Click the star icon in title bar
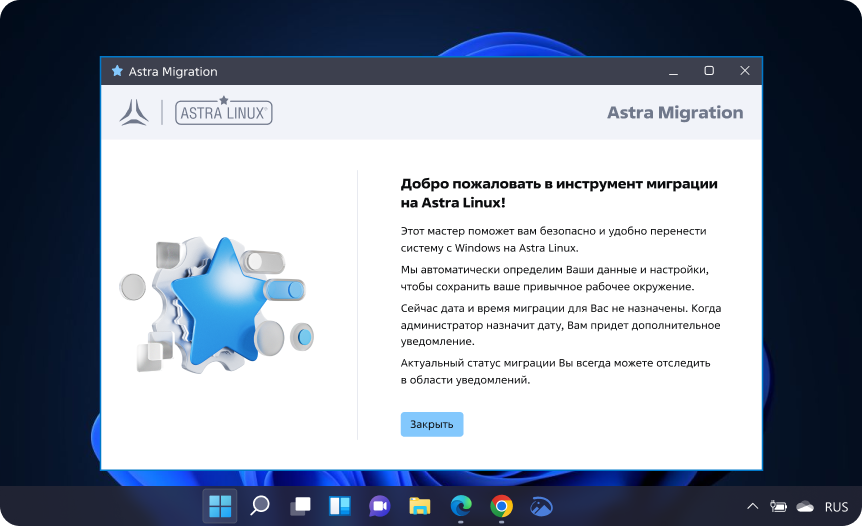Viewport: 862px width, 526px height. coord(117,72)
